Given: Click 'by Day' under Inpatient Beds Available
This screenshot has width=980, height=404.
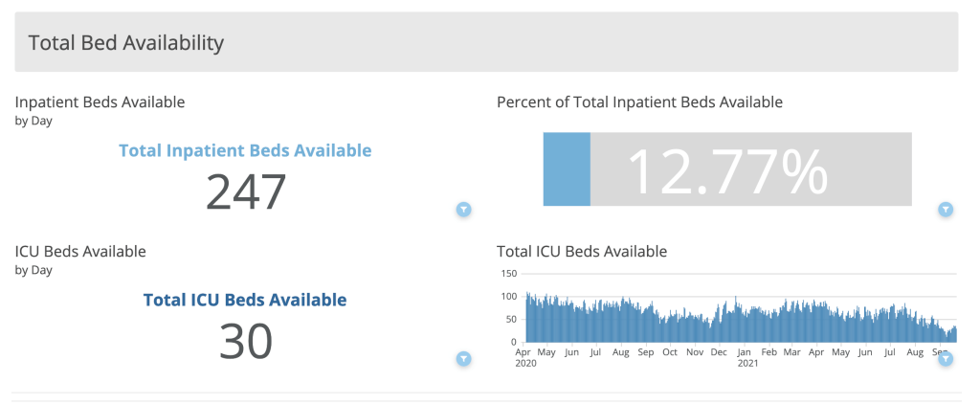Looking at the screenshot, I should (33, 121).
